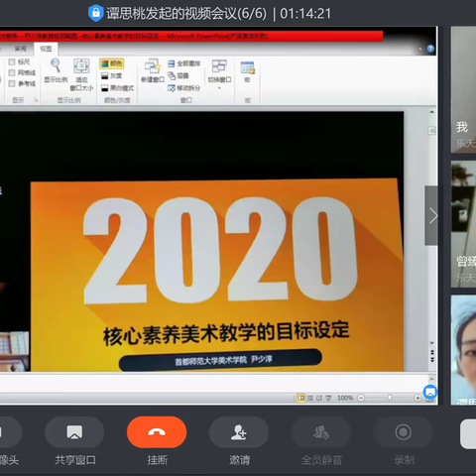Click the 100% zoom level text

(345, 398)
